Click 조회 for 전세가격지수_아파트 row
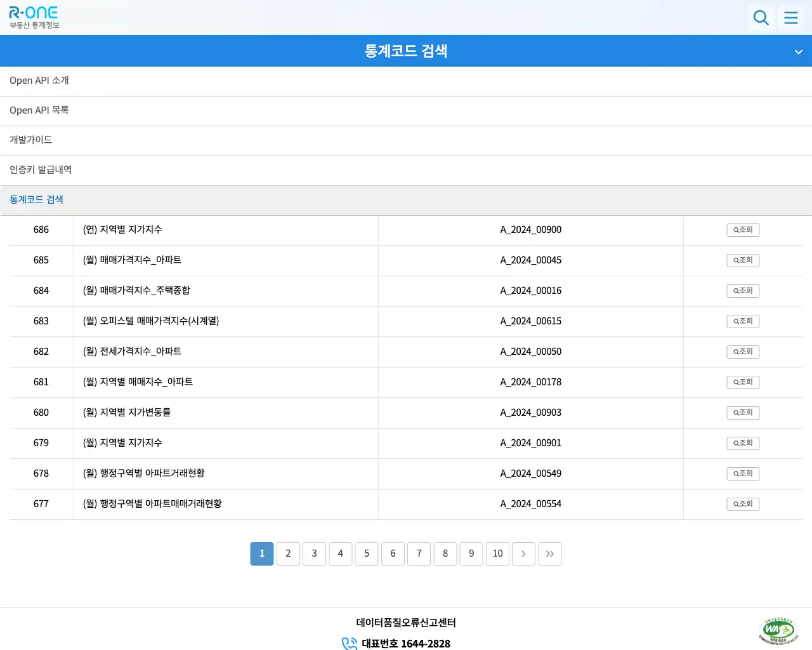Viewport: 812px width, 650px height. [743, 352]
